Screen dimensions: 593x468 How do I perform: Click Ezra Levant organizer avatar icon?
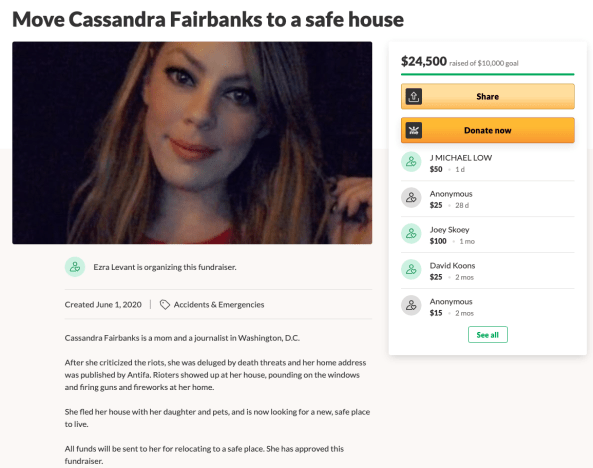point(75,267)
